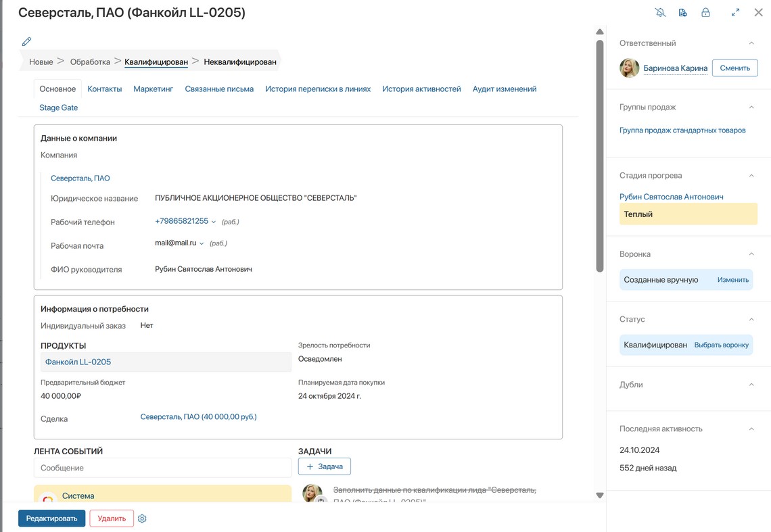Open История переписки в линиях tab
Viewport: 771px width, 532px height.
coord(318,89)
